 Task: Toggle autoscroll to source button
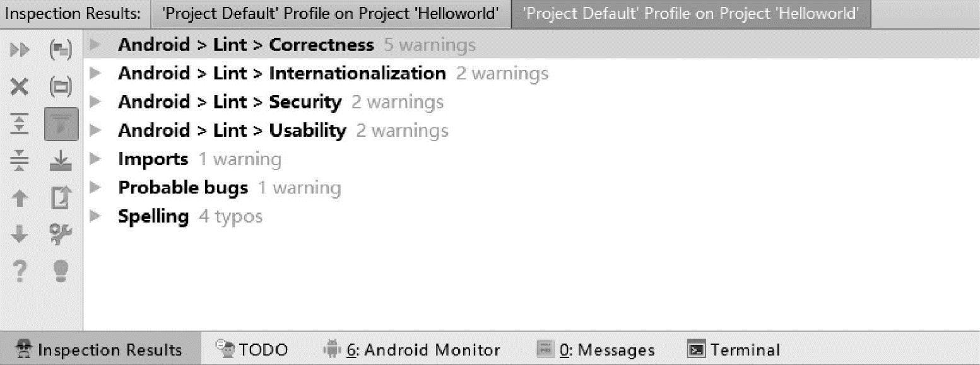coord(61,161)
